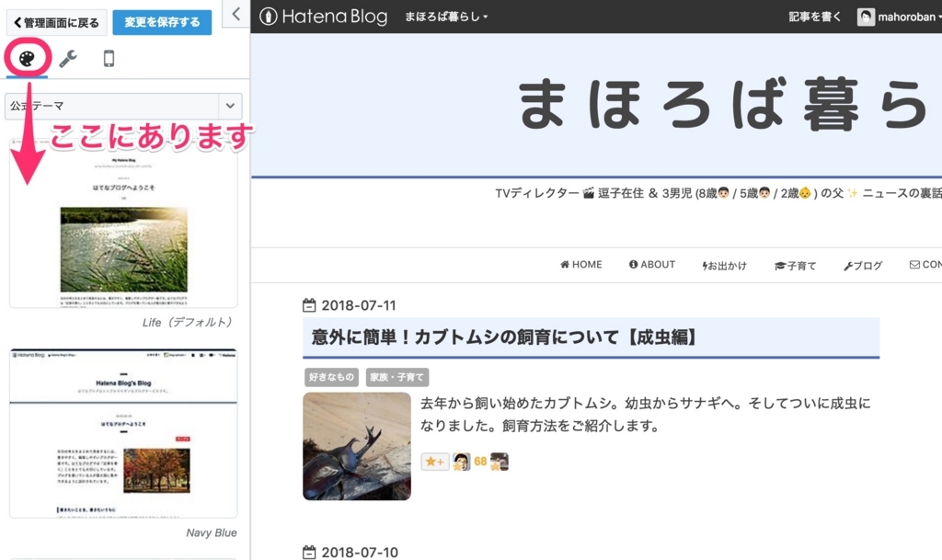This screenshot has height=560, width=942.
Task: Click the calendar icon beside 2018-07-10
Action: [309, 553]
